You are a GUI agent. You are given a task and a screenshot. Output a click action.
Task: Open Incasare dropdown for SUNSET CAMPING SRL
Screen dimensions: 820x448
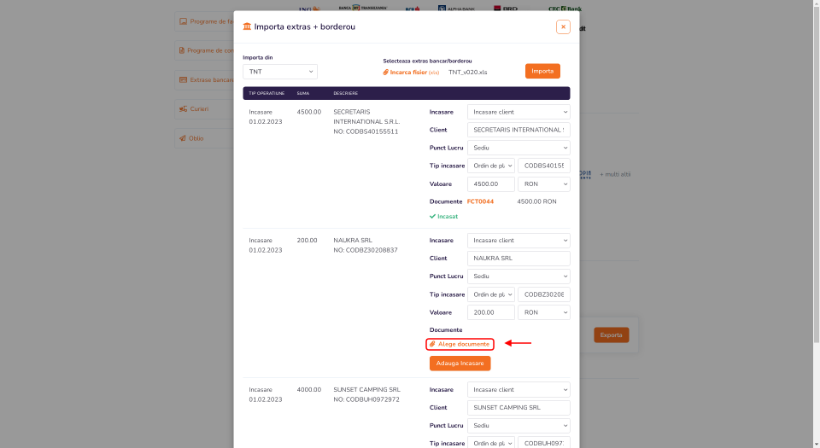point(518,389)
